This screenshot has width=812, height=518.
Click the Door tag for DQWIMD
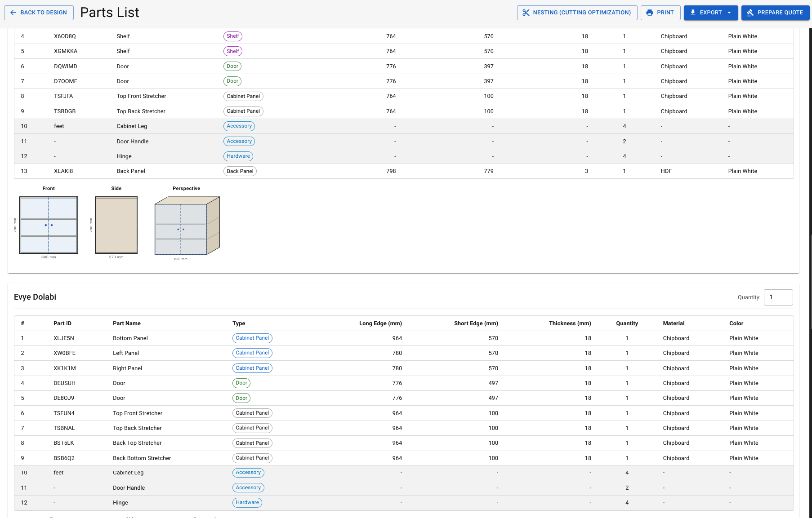click(x=232, y=66)
